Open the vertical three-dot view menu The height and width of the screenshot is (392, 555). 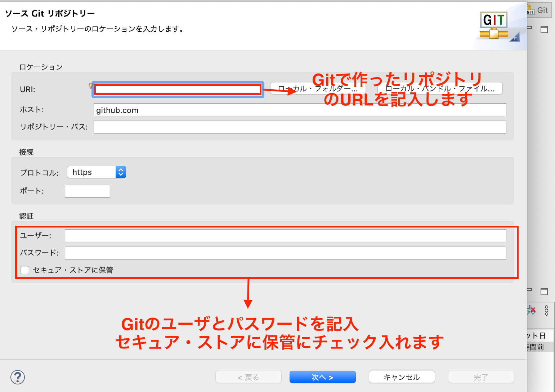click(x=547, y=310)
